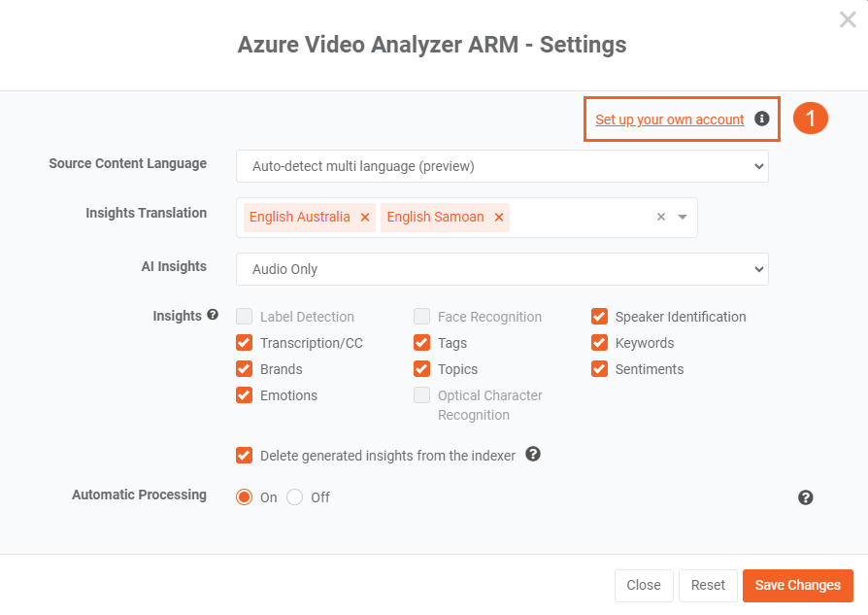Select On for Automatic Processing
This screenshot has width=868, height=615.
[x=244, y=497]
